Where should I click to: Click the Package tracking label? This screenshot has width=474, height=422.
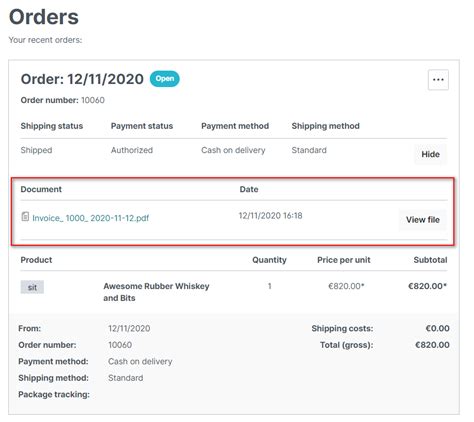(x=54, y=395)
